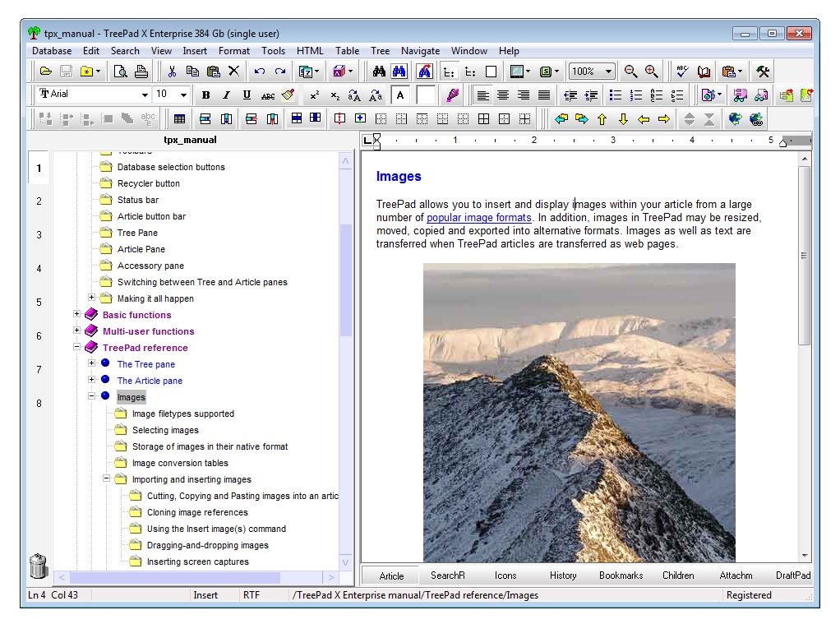Open the font size 10 dropdown
This screenshot has height=624, width=840.
point(184,95)
